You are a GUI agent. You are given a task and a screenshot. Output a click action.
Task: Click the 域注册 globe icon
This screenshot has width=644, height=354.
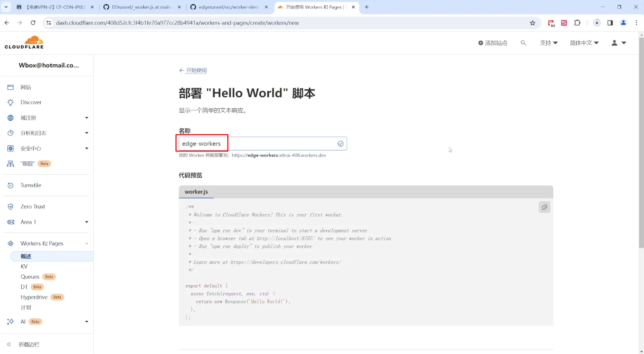[x=11, y=118]
